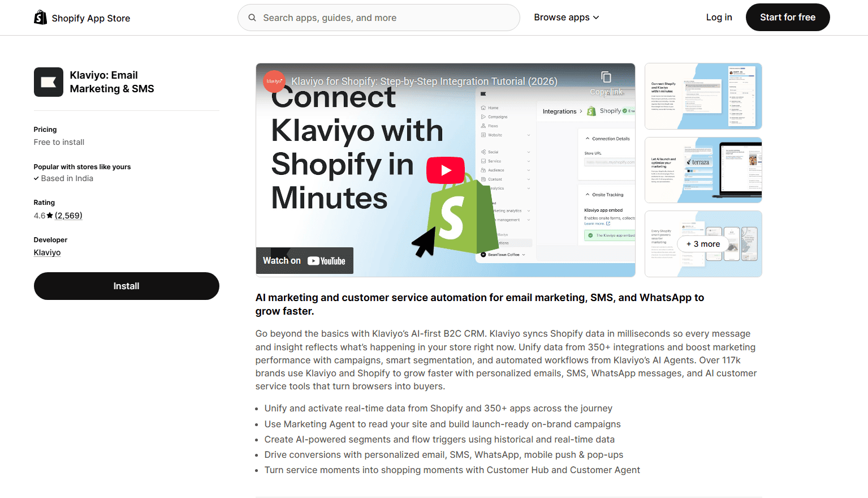Click the Start for free button
This screenshot has height=498, width=868.
tap(788, 18)
